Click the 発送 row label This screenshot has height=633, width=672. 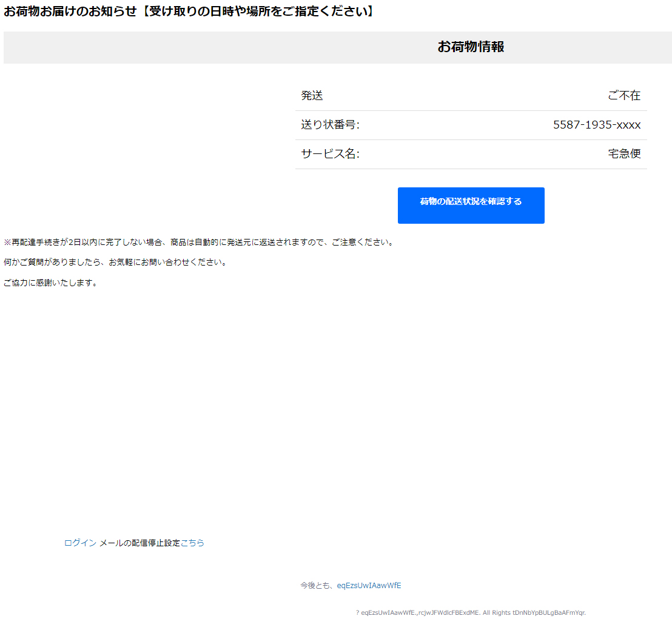(312, 96)
